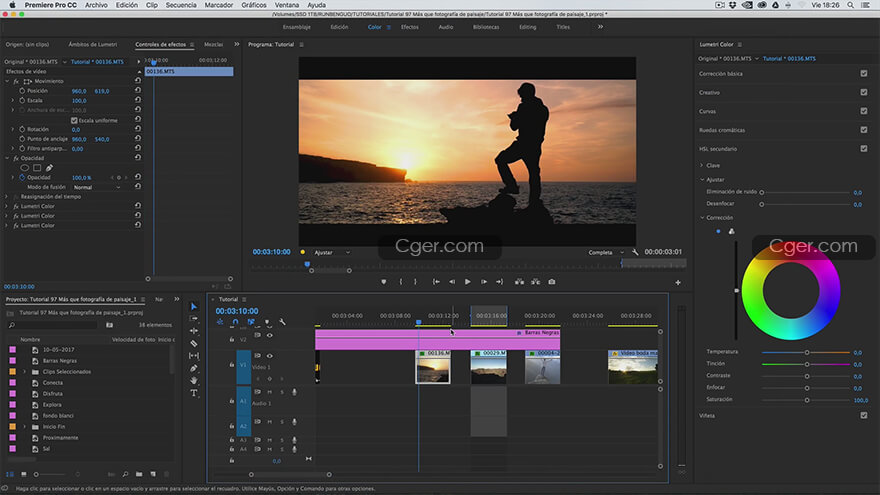Expand Inicio Fin bin
Viewport: 880px width, 495px height.
pyautogui.click(x=25, y=427)
